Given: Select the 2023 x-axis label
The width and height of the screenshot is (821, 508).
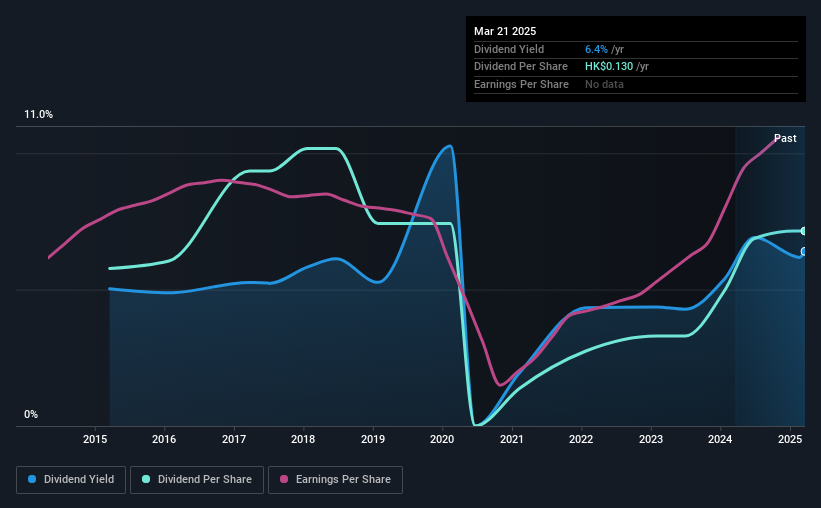Looking at the screenshot, I should 650,439.
